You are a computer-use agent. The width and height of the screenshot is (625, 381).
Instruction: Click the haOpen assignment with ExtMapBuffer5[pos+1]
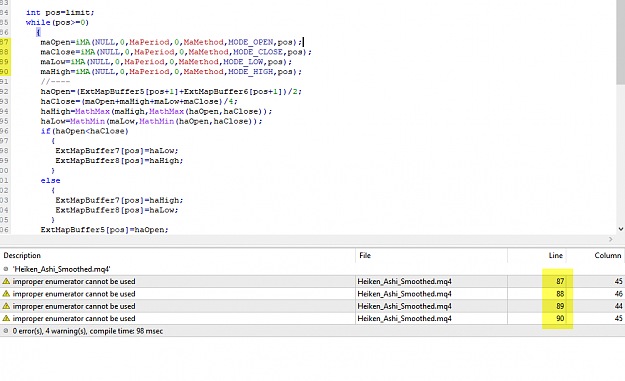171,92
